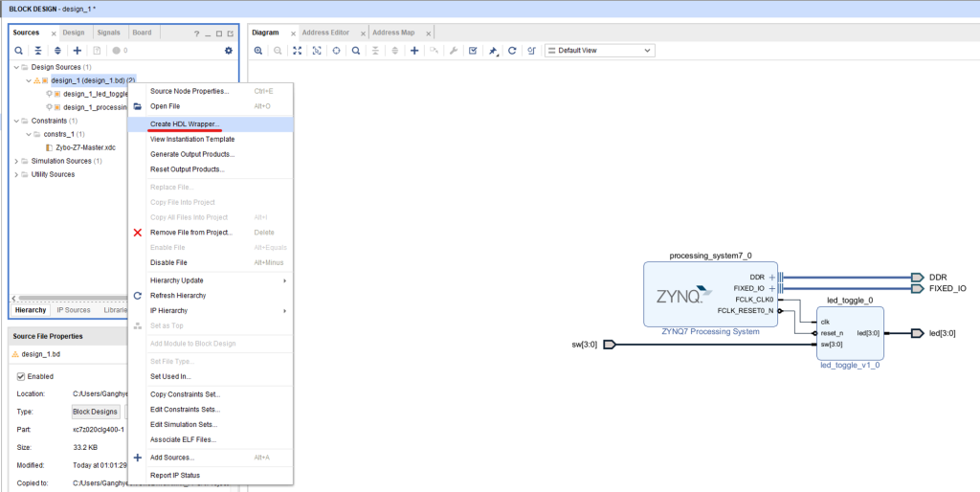This screenshot has width=980, height=492.
Task: Collapse all sources in Sources toolbar
Action: 38,51
